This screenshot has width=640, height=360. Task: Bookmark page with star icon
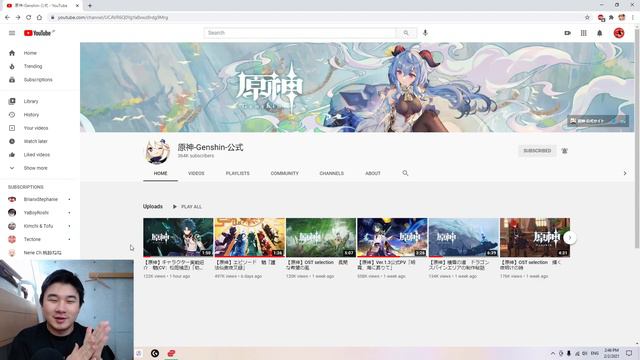tap(587, 18)
